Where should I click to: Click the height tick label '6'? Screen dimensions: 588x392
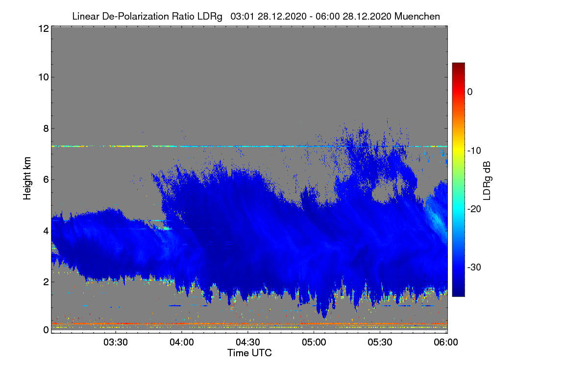[x=46, y=179]
